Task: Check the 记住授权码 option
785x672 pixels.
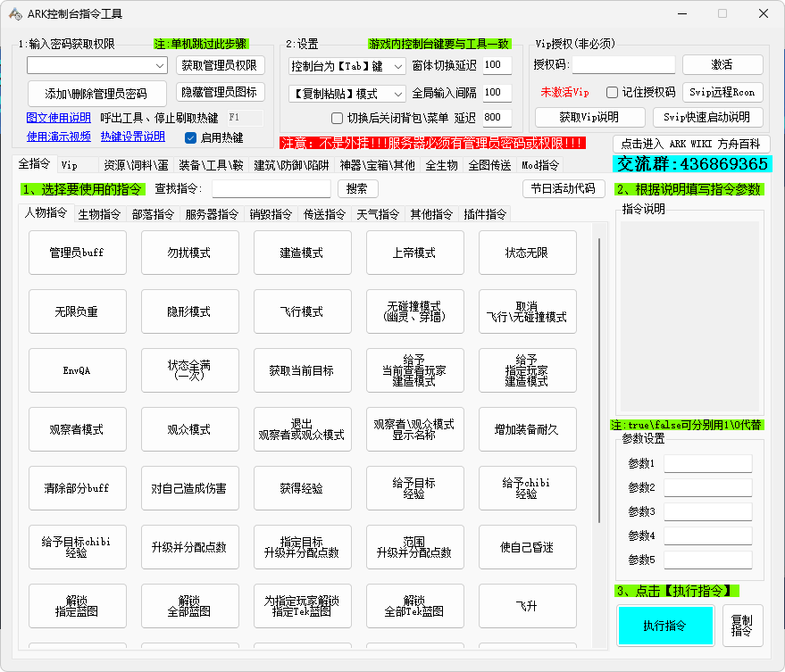Action: click(x=612, y=92)
